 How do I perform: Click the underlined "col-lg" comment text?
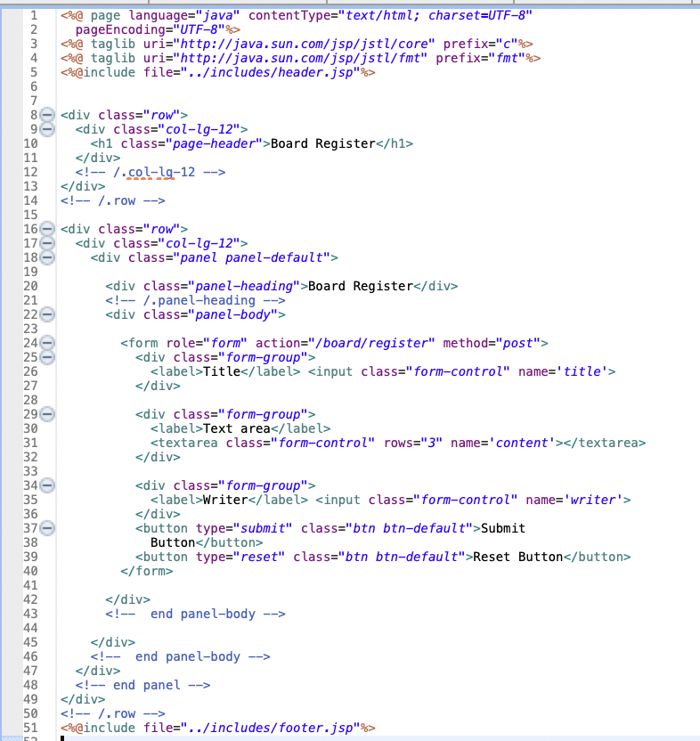point(151,172)
